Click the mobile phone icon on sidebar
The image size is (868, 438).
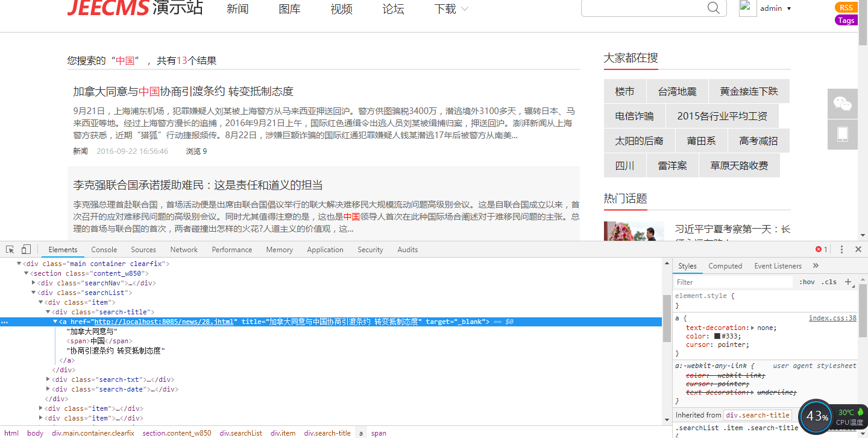(842, 134)
